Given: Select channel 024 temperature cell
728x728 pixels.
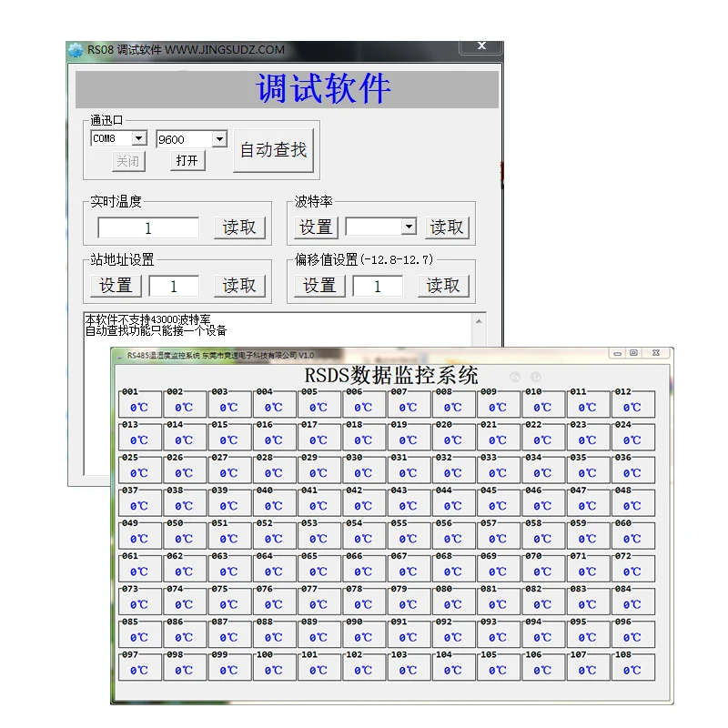Looking at the screenshot, I should click(632, 438).
